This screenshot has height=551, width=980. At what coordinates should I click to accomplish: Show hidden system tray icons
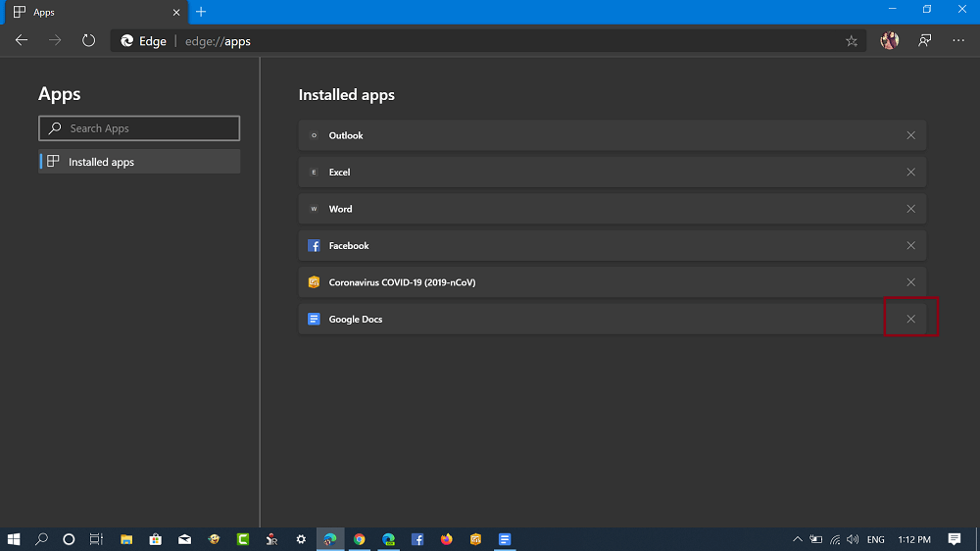point(798,539)
